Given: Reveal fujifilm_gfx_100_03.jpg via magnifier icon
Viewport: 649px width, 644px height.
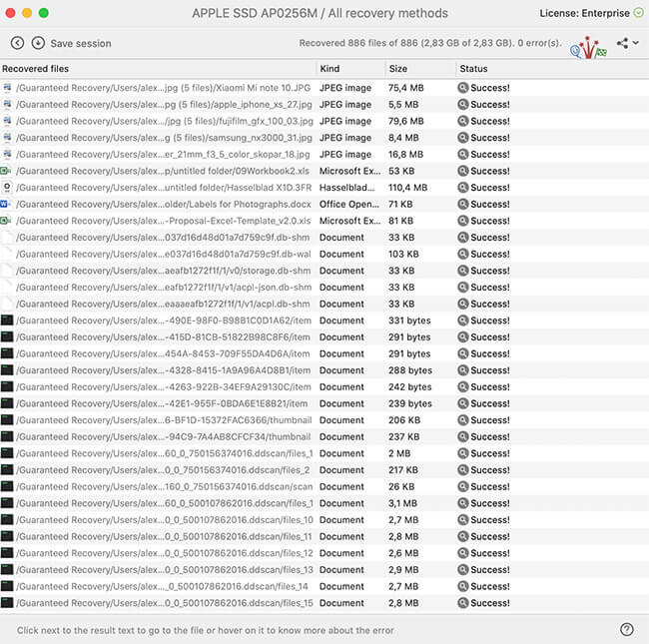Looking at the screenshot, I should pos(462,121).
